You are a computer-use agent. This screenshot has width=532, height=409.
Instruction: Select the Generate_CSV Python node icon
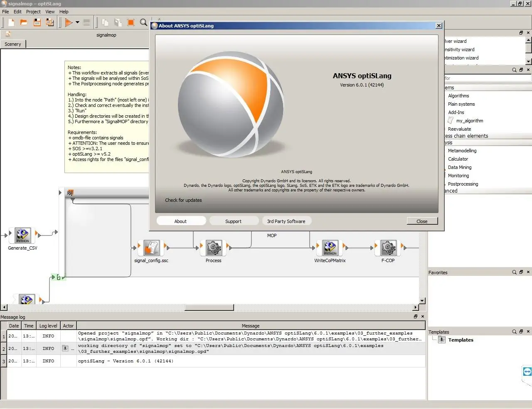click(x=23, y=235)
